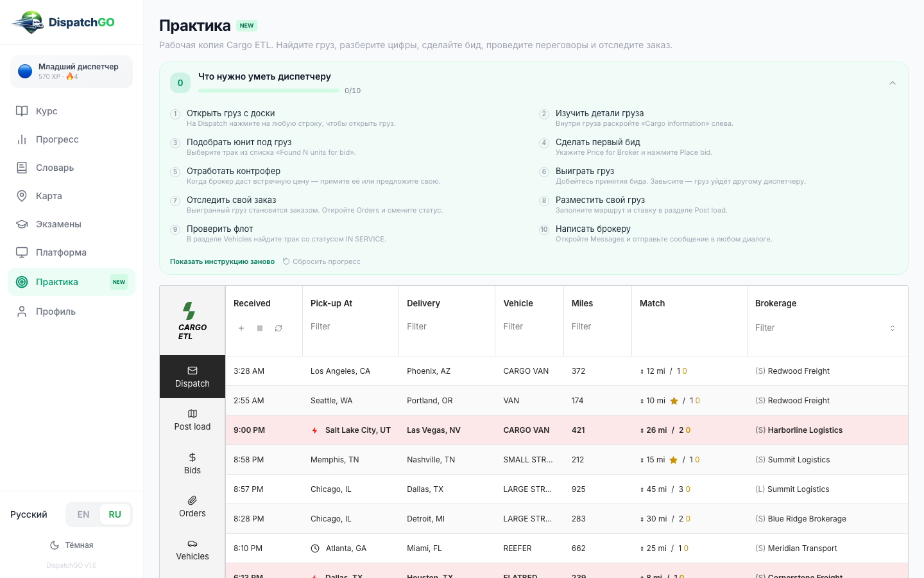Image resolution: width=924 pixels, height=578 pixels.
Task: Click the plus icon under Received
Action: (241, 328)
